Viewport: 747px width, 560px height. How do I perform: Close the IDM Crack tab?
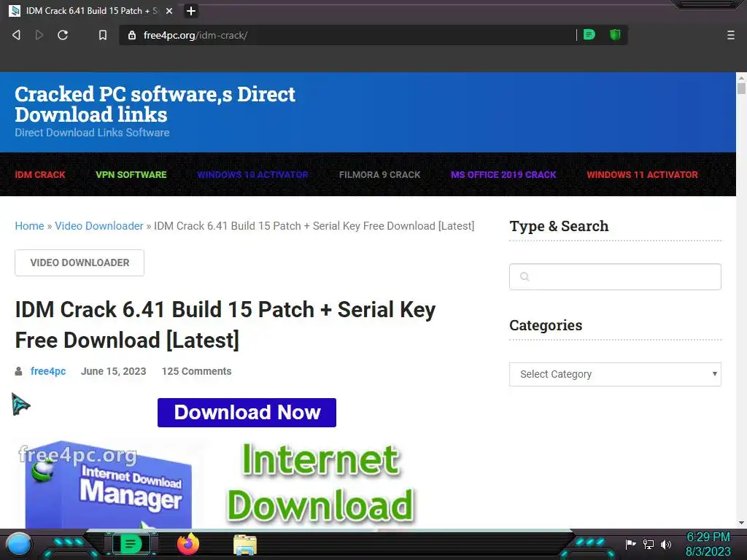(169, 11)
